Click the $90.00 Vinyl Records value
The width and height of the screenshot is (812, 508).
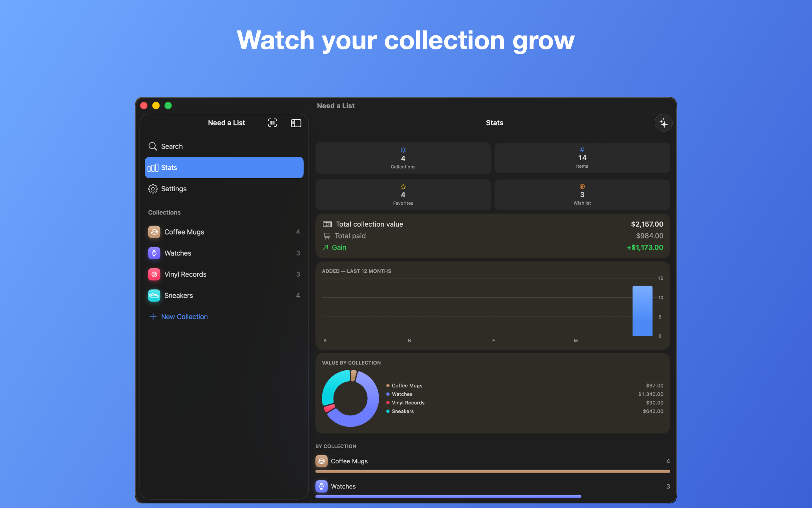(x=655, y=402)
